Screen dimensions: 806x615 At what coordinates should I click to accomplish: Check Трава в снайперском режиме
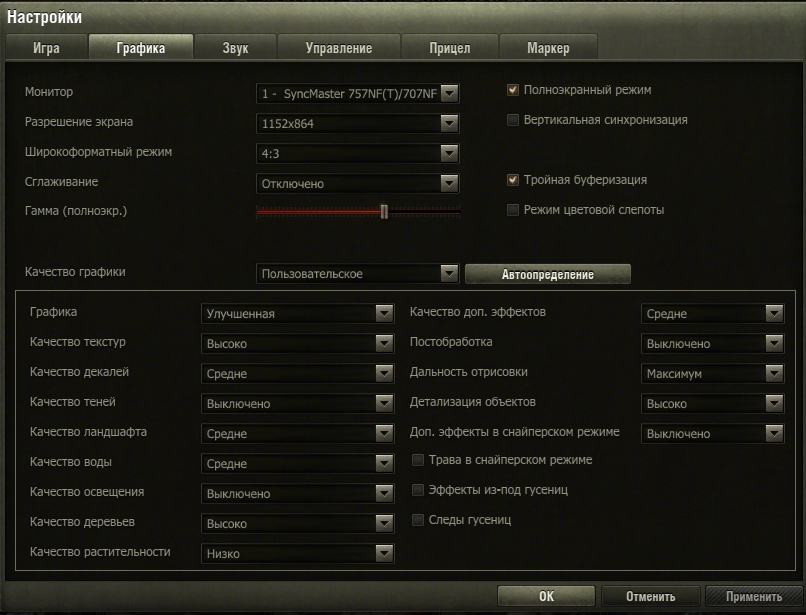[x=419, y=460]
